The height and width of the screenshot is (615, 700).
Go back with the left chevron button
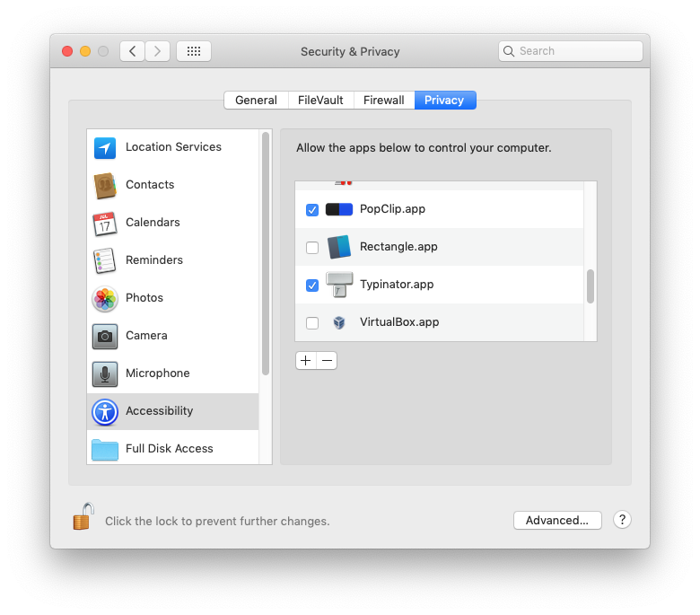point(132,51)
